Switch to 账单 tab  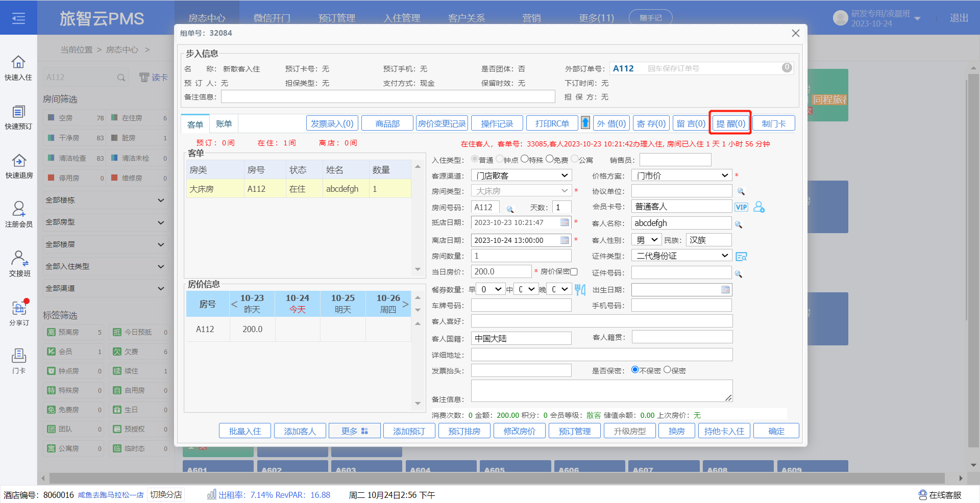(x=224, y=124)
